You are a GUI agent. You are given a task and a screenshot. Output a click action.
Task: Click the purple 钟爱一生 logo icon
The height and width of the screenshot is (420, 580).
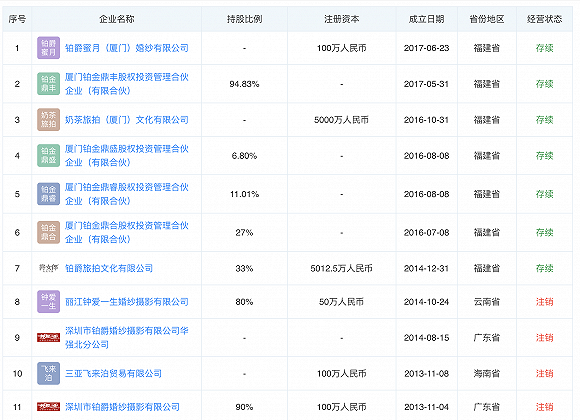pyautogui.click(x=48, y=302)
